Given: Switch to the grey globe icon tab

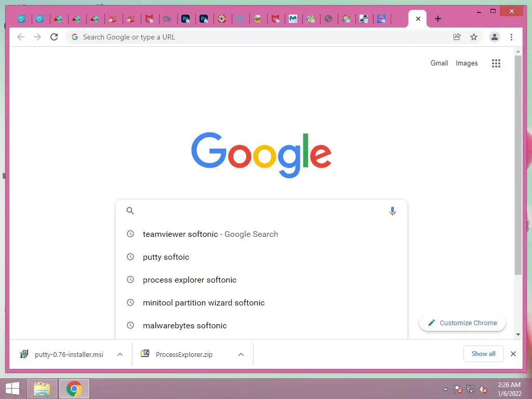Looking at the screenshot, I should click(328, 19).
